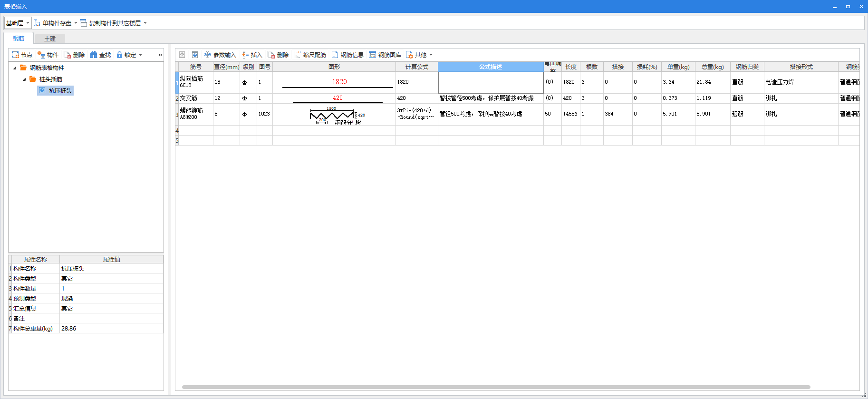
Task: Click the 构件总重量 value 28.86
Action: pos(111,328)
